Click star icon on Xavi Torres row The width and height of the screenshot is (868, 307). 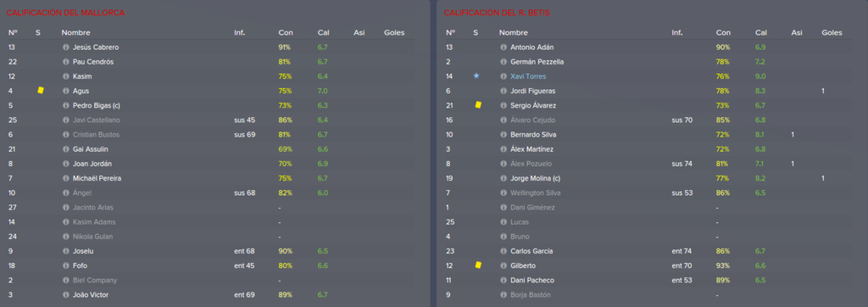pos(476,76)
